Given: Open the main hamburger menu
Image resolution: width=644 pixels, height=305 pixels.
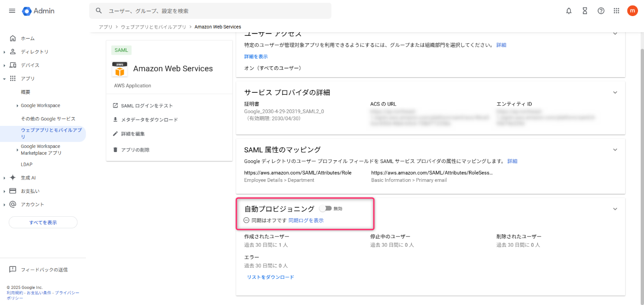Looking at the screenshot, I should click(12, 11).
